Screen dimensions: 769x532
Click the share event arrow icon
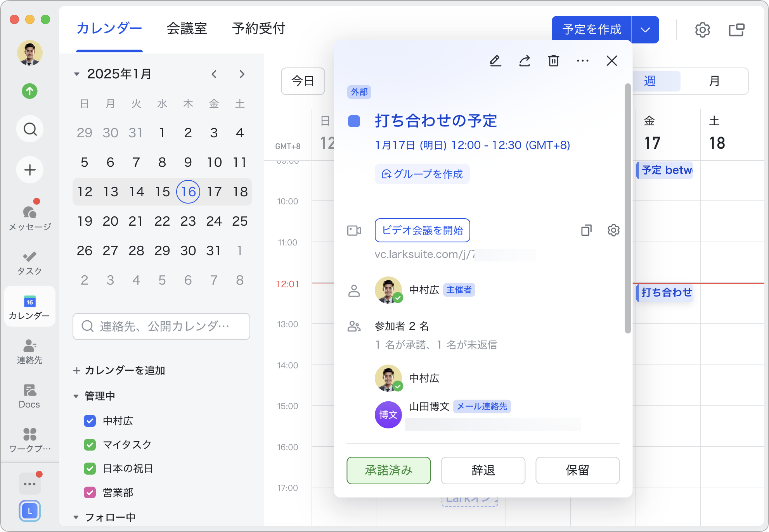pyautogui.click(x=525, y=61)
